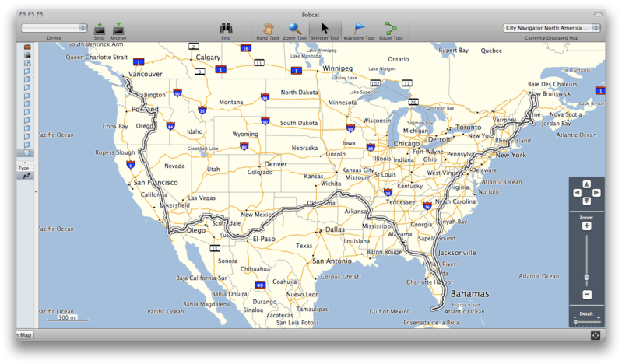Click the Las Vegas label on the map
Screen dimensions: 622x364
[x=202, y=198]
